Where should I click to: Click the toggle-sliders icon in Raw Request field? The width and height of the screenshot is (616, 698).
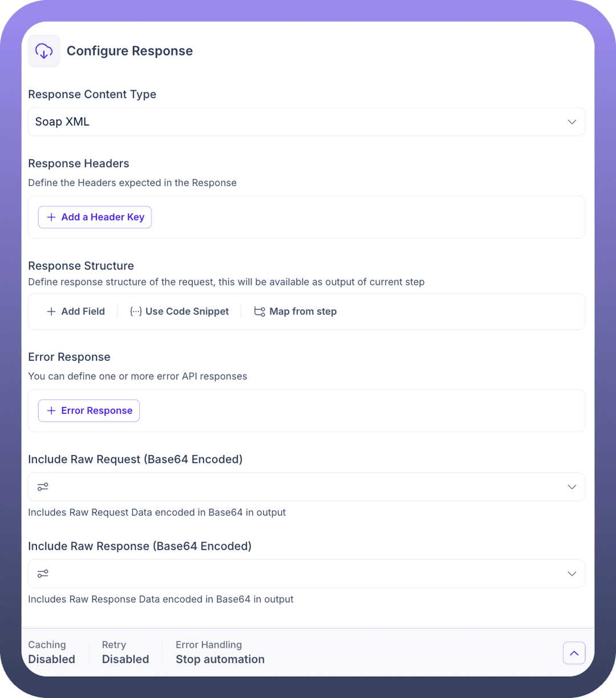click(43, 487)
